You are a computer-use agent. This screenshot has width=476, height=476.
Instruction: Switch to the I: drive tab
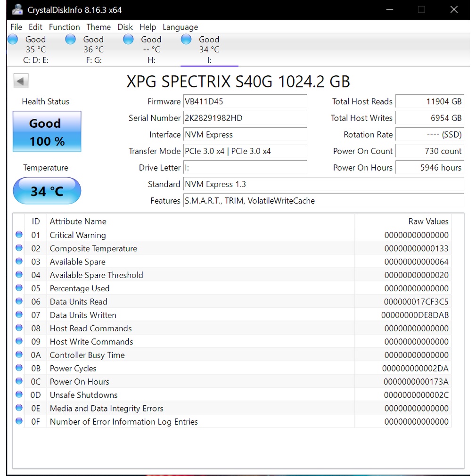tap(209, 50)
